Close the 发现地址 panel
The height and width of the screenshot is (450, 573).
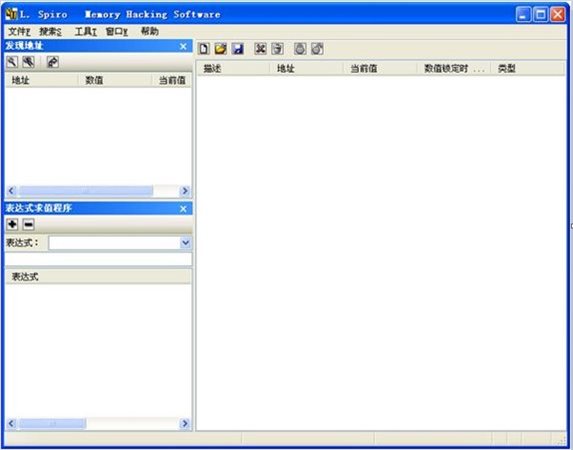pos(183,46)
